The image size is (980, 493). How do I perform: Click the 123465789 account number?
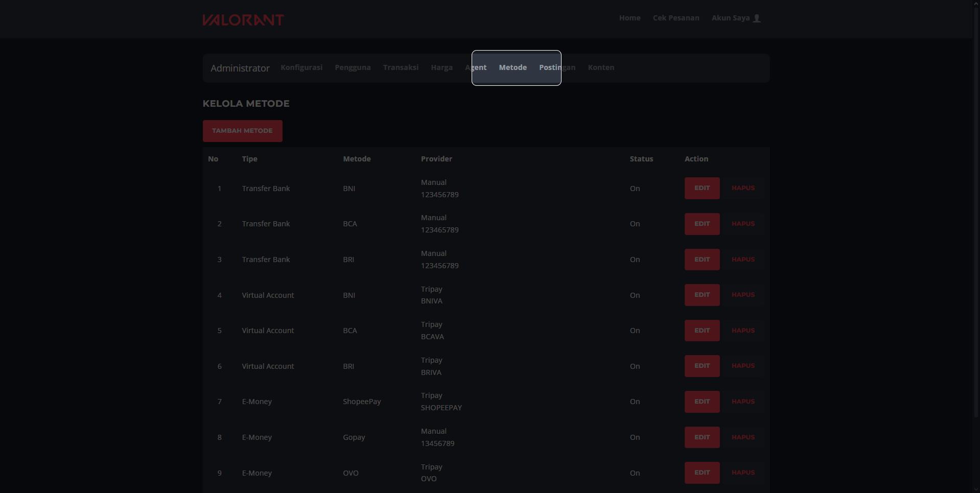click(439, 230)
